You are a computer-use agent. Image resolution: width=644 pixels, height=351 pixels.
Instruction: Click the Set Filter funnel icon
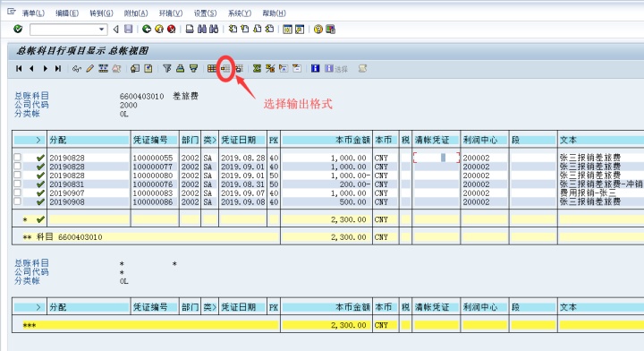(166, 69)
